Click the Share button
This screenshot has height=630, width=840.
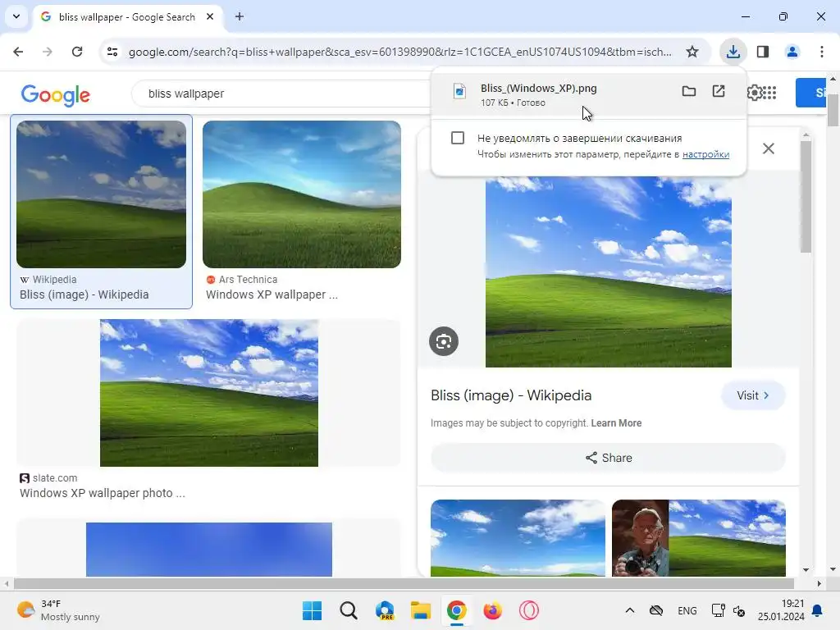pos(608,458)
